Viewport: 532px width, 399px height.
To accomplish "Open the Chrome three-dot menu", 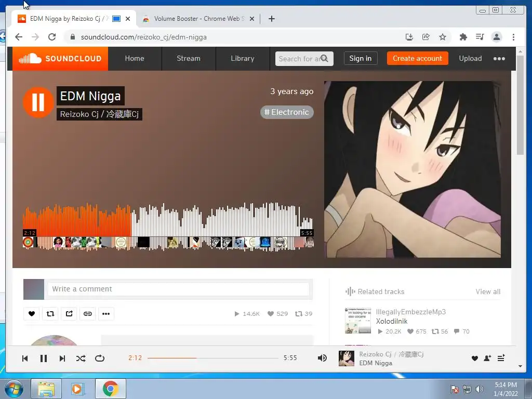I will pyautogui.click(x=513, y=37).
